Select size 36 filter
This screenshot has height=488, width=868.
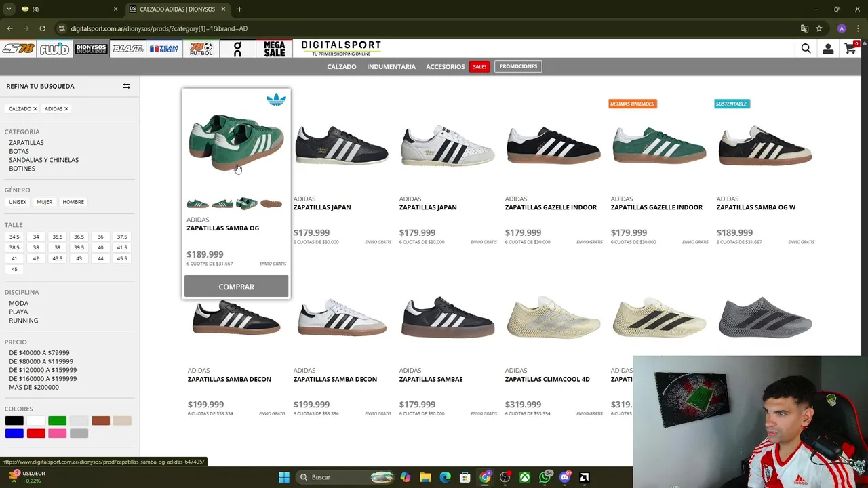coord(100,237)
